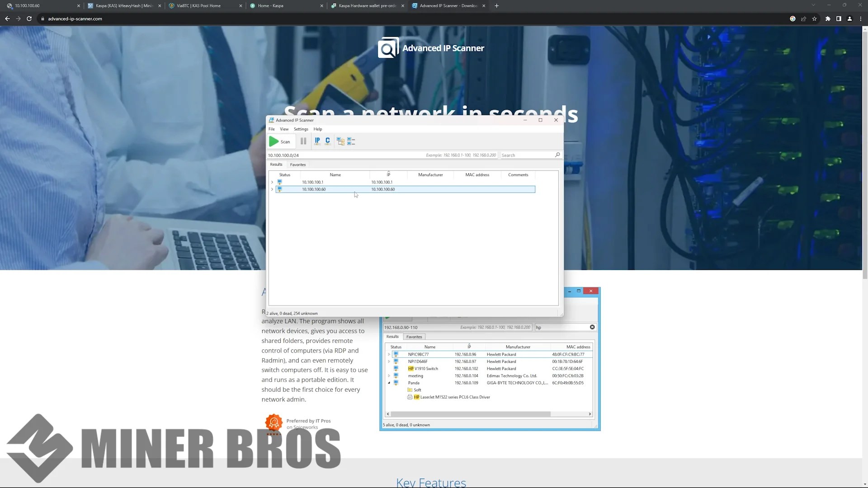Start a network scan with the Scan button
This screenshot has width=868, height=488.
coord(280,141)
